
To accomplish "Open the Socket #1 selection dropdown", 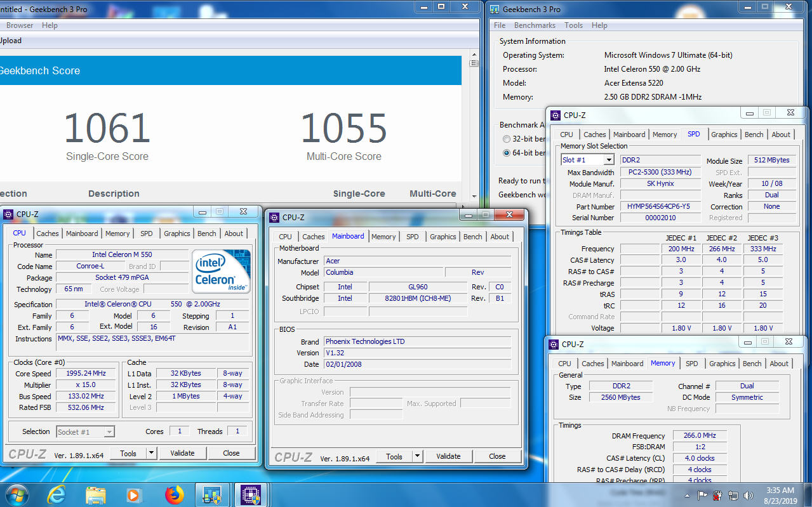I will [109, 431].
